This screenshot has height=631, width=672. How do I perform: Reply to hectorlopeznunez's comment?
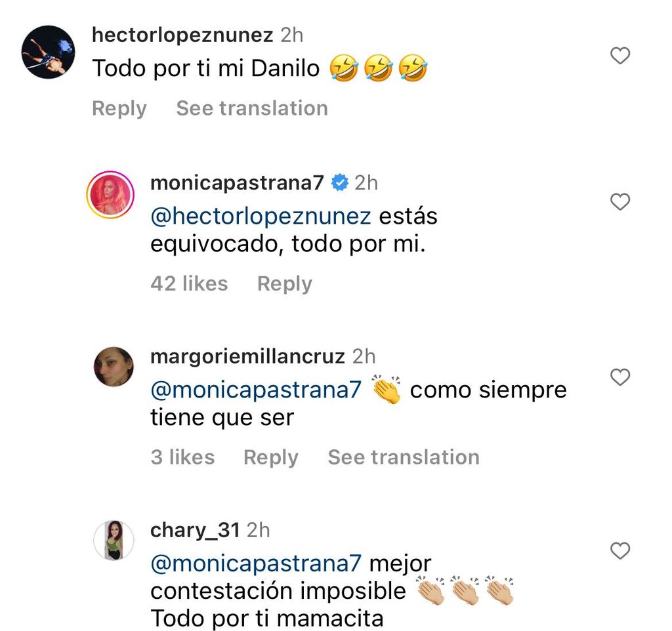tap(119, 108)
